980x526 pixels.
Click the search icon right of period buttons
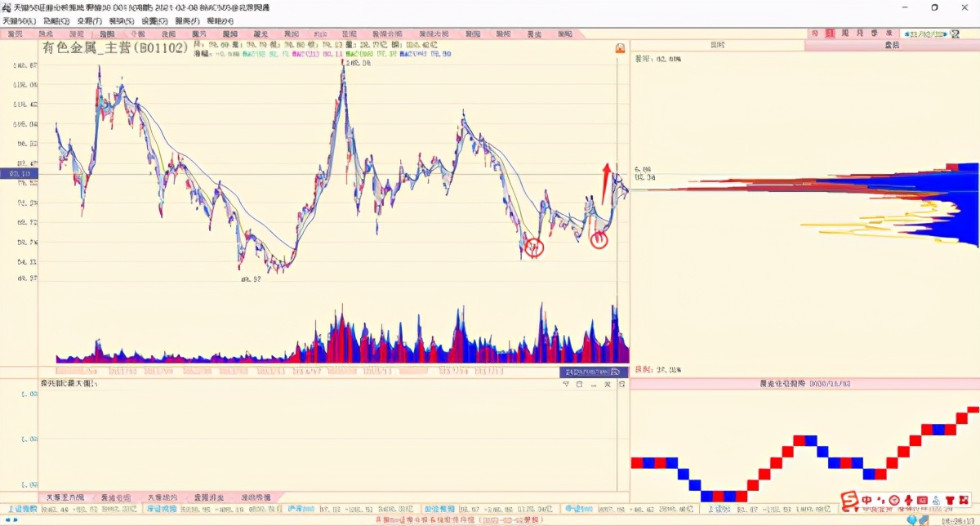tap(955, 34)
